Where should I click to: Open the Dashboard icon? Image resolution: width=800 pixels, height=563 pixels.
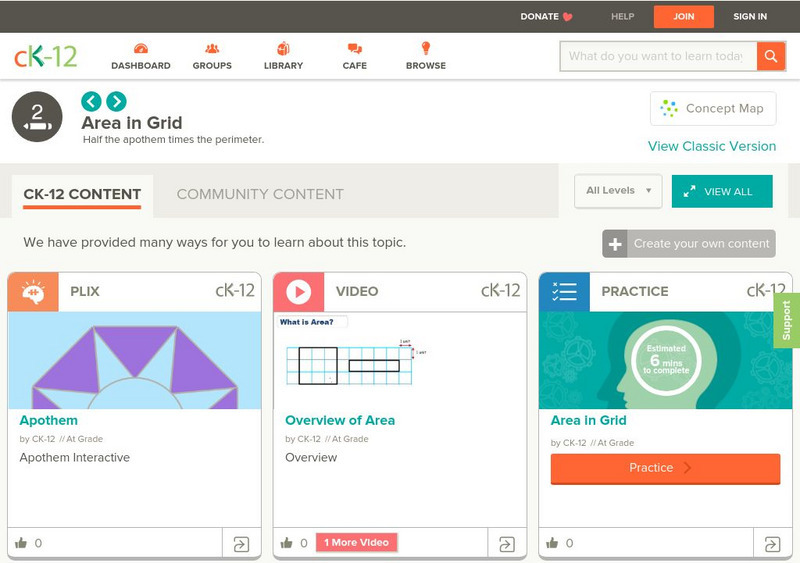tap(141, 49)
